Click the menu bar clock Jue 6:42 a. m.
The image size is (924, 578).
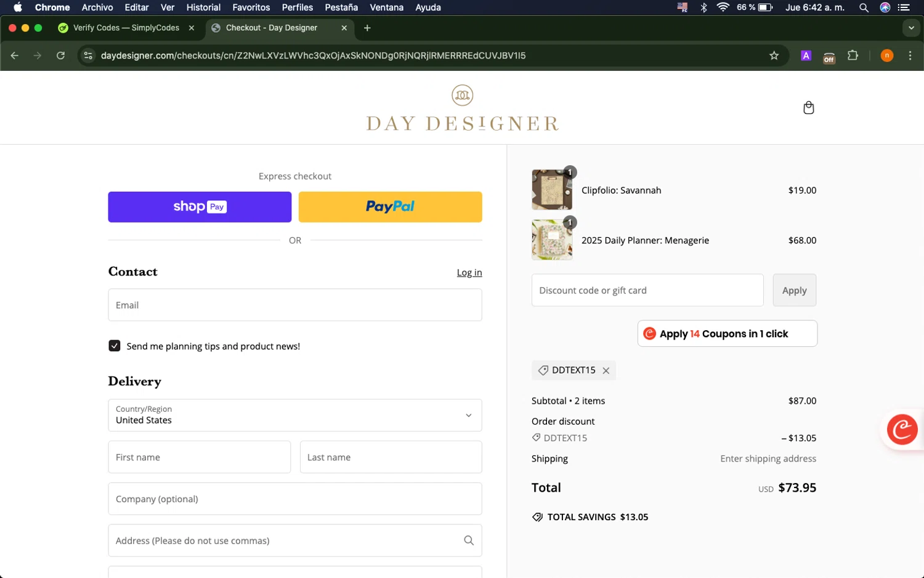[x=815, y=7]
